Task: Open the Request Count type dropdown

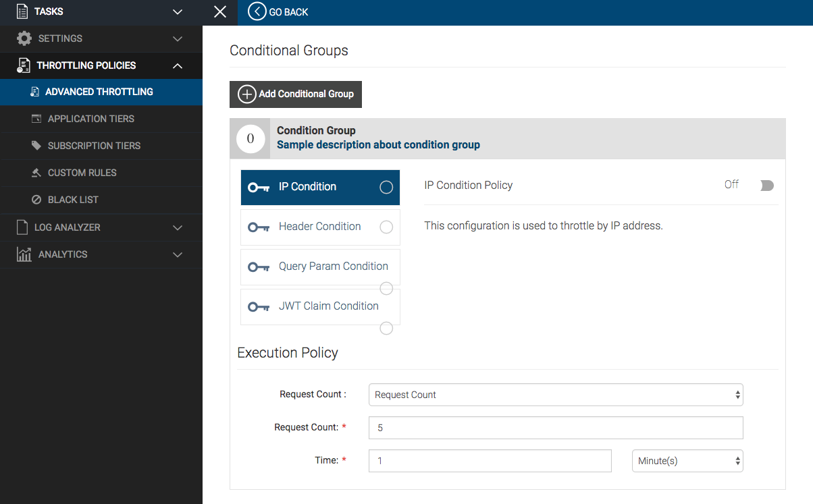Action: (555, 395)
